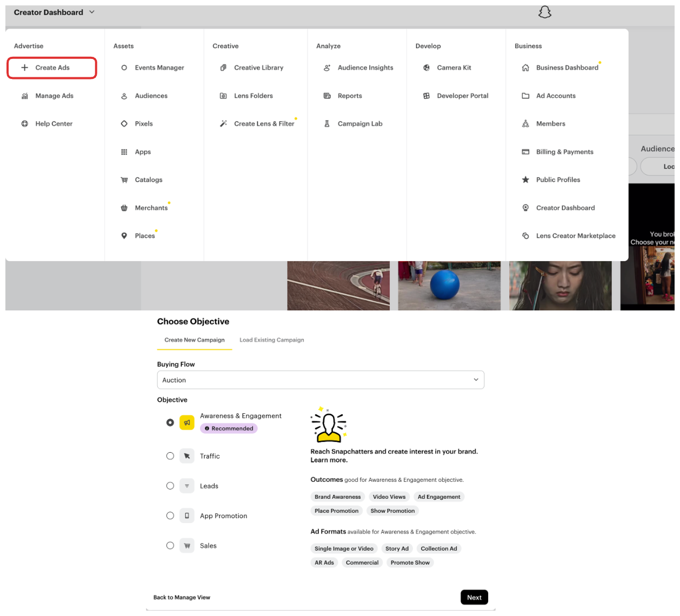680x616 pixels.
Task: Click Back to Manage View link
Action: point(182,598)
